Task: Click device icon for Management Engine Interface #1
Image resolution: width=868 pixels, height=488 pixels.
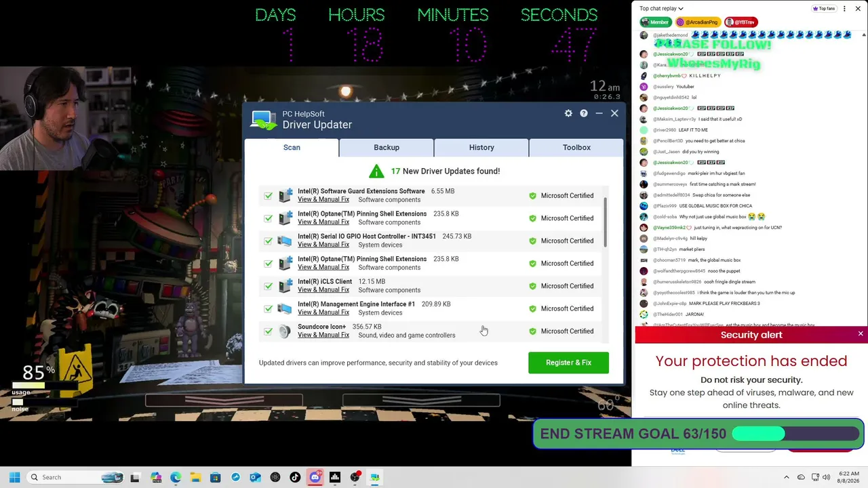Action: [x=285, y=308]
